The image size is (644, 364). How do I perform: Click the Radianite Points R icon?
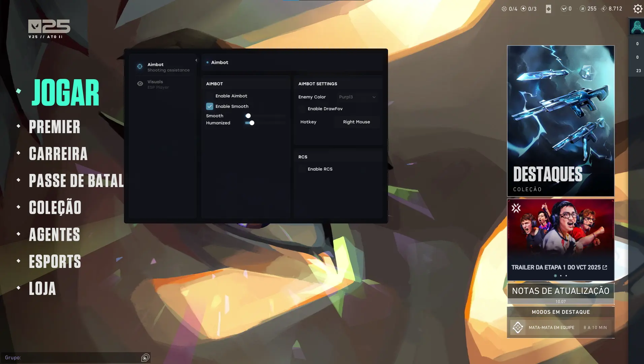pos(583,9)
